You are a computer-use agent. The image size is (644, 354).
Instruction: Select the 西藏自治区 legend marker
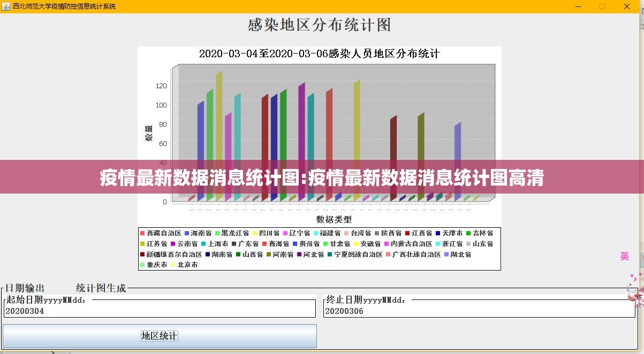pos(141,233)
